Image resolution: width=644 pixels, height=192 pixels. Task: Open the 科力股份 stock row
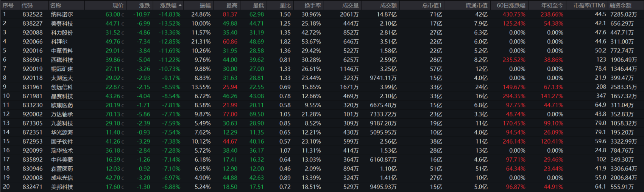[x=62, y=33]
